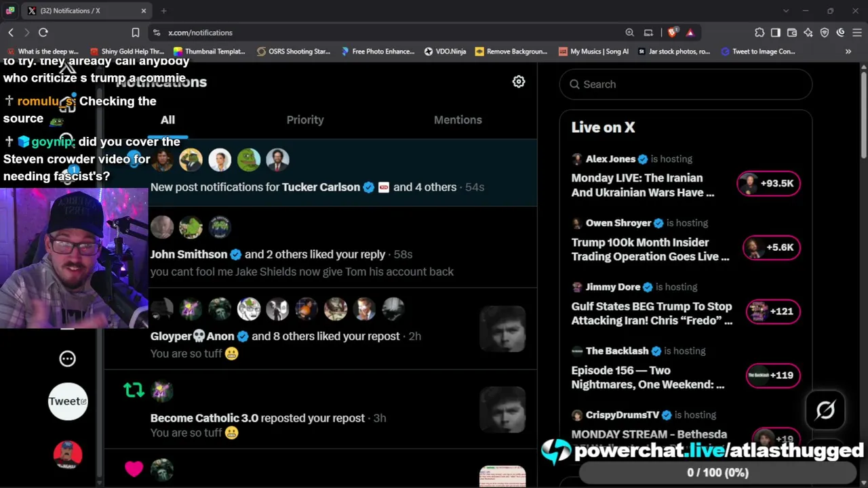This screenshot has width=868, height=488.
Task: Open The Backlash live host name
Action: [x=617, y=351]
